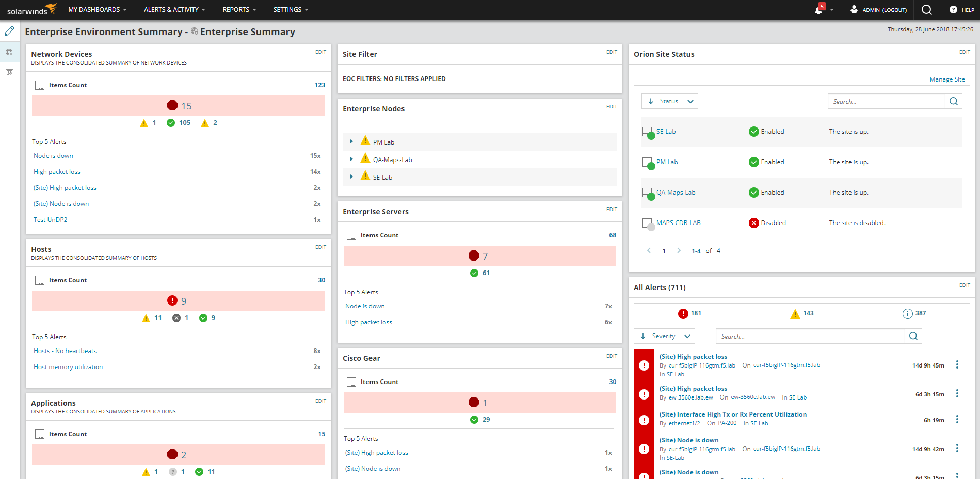Click the critical alerts 181 icon
980x479 pixels.
coord(683,313)
